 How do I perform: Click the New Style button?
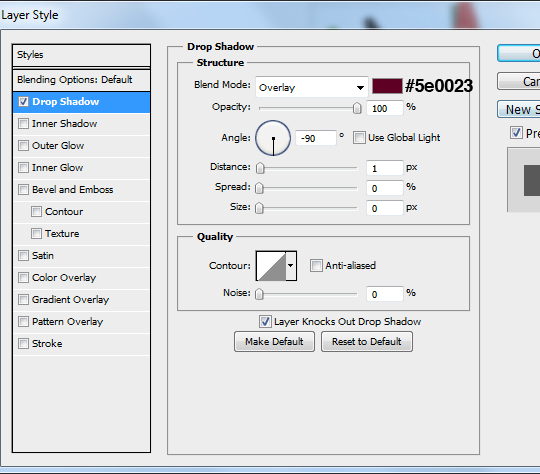coord(519,109)
